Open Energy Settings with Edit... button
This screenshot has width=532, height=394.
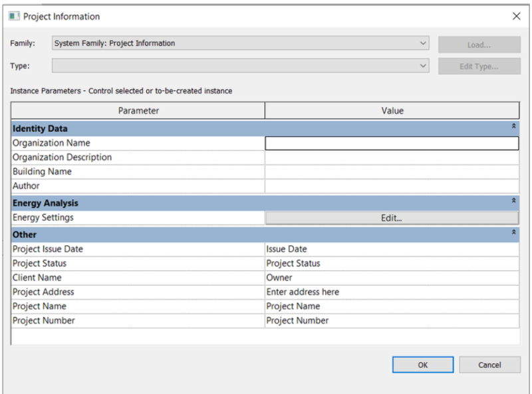(392, 218)
